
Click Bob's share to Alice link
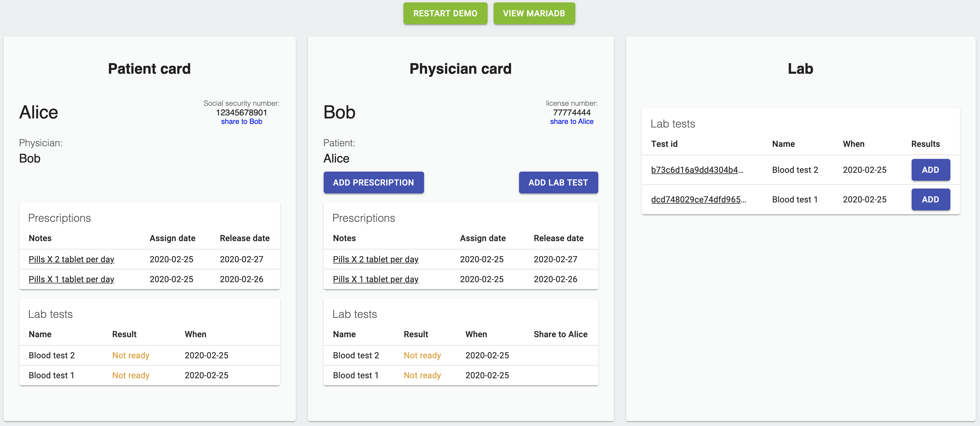click(x=571, y=121)
